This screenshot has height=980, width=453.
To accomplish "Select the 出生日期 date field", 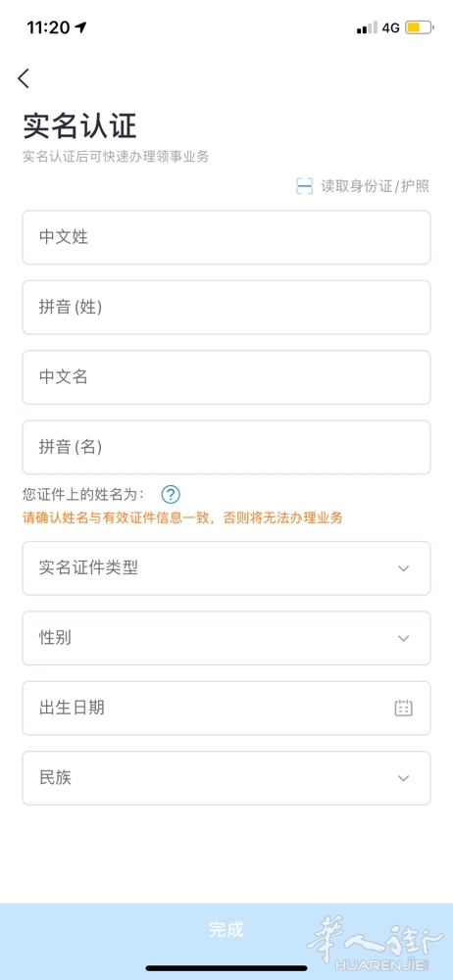I will click(226, 709).
